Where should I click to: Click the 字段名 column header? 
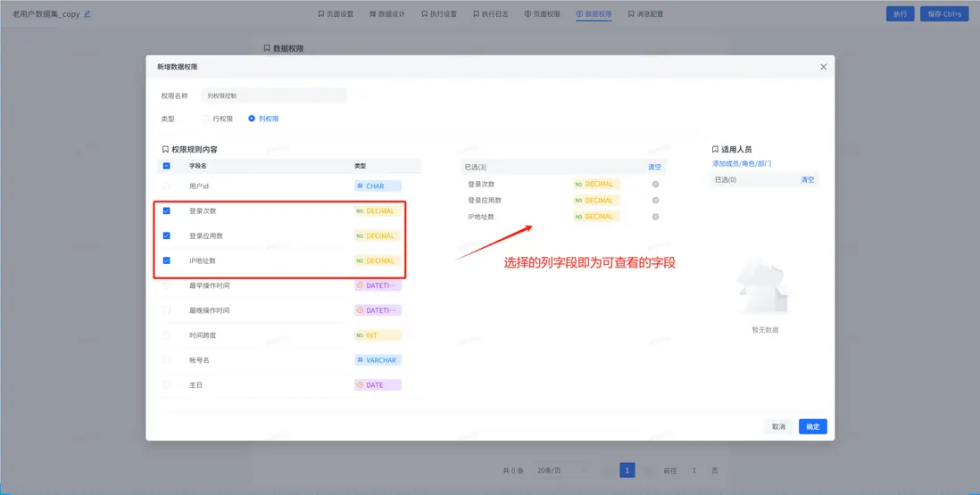click(197, 166)
